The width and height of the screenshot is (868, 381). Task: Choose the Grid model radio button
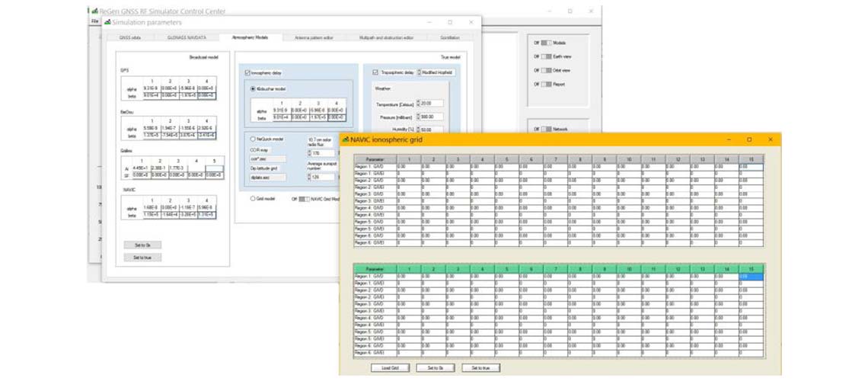pos(254,198)
